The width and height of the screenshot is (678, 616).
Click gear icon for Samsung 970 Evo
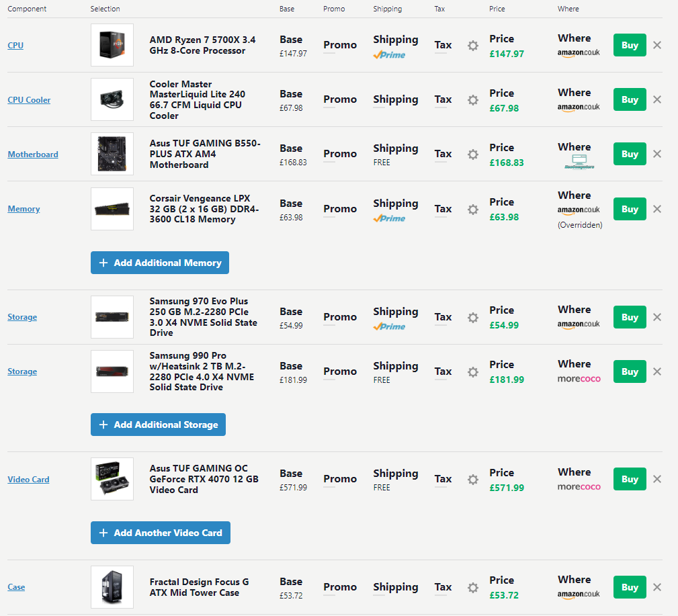[x=473, y=317]
